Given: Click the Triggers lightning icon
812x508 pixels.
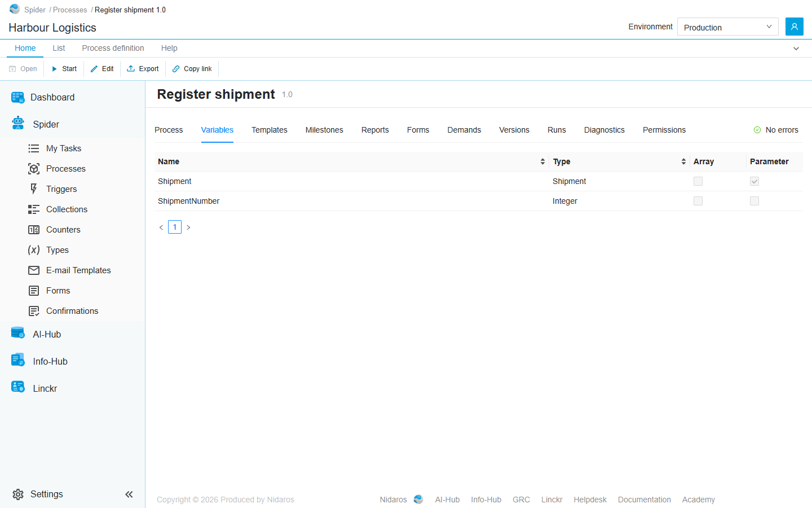Looking at the screenshot, I should pyautogui.click(x=34, y=189).
